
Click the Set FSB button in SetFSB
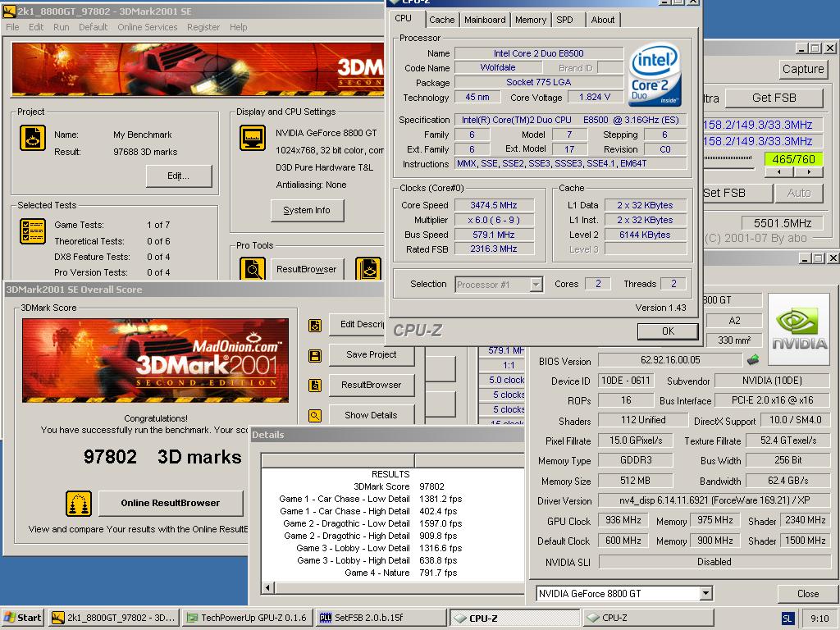click(737, 193)
